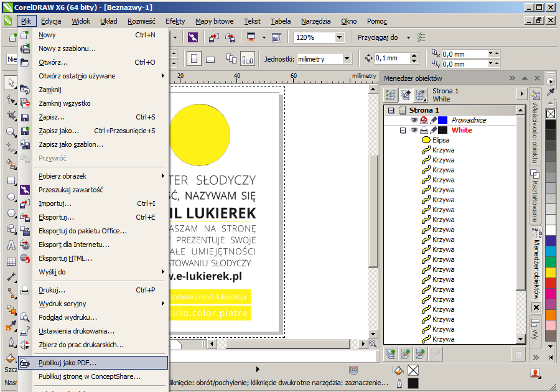Select the Table tool in the toolbox
This screenshot has height=392, width=560.
point(11,261)
